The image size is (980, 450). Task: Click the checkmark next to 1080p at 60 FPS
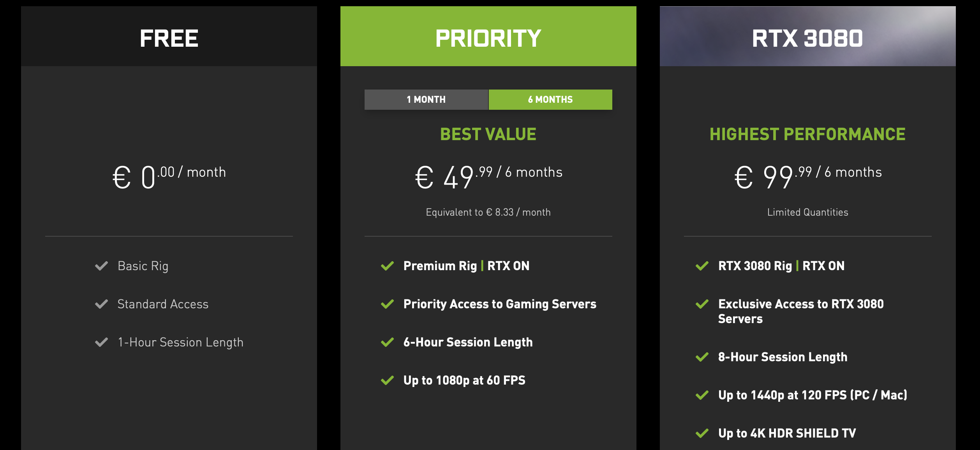click(x=388, y=380)
